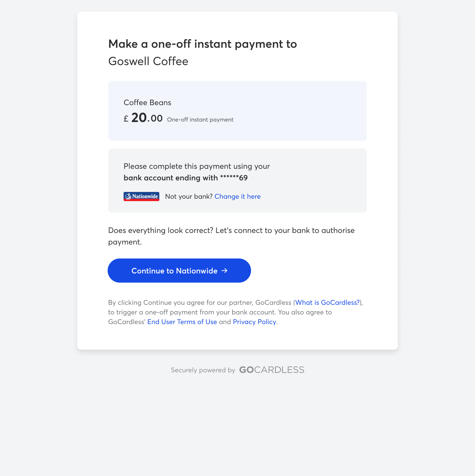Click the Coffee Beans item label
The width and height of the screenshot is (475, 476).
point(147,102)
